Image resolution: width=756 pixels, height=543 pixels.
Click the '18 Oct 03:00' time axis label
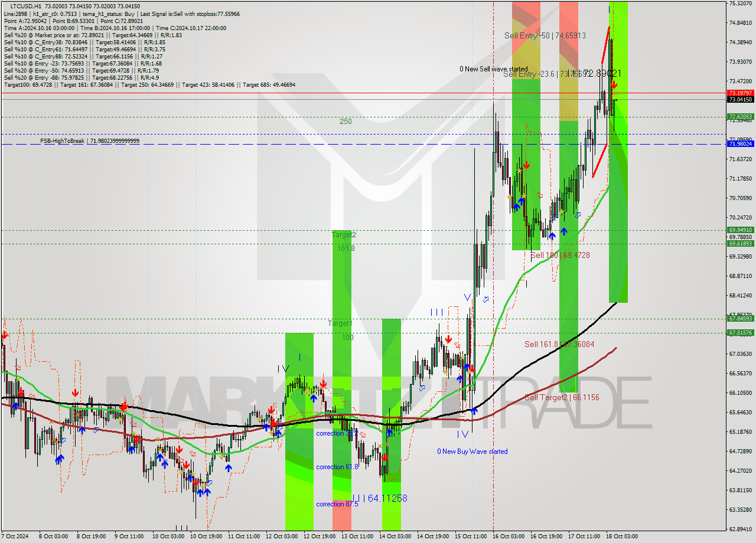(621, 537)
